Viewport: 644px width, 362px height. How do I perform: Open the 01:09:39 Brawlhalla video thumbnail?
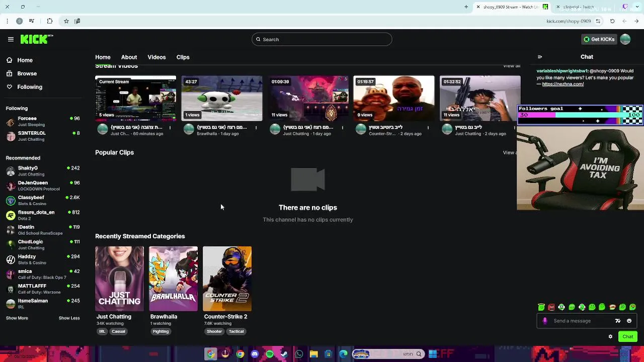(x=308, y=99)
